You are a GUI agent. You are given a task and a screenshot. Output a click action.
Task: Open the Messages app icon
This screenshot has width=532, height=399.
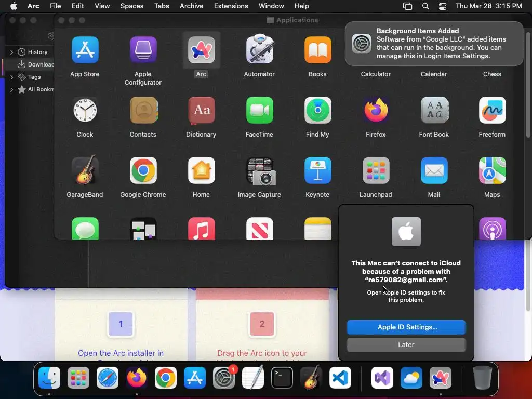click(x=85, y=229)
